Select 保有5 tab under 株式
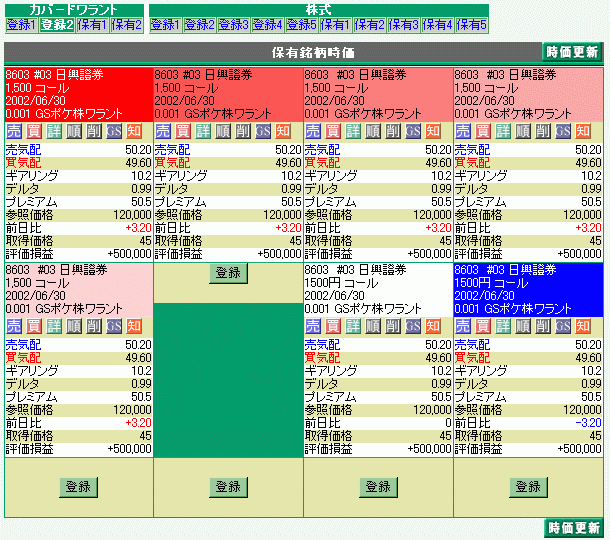 pyautogui.click(x=471, y=24)
